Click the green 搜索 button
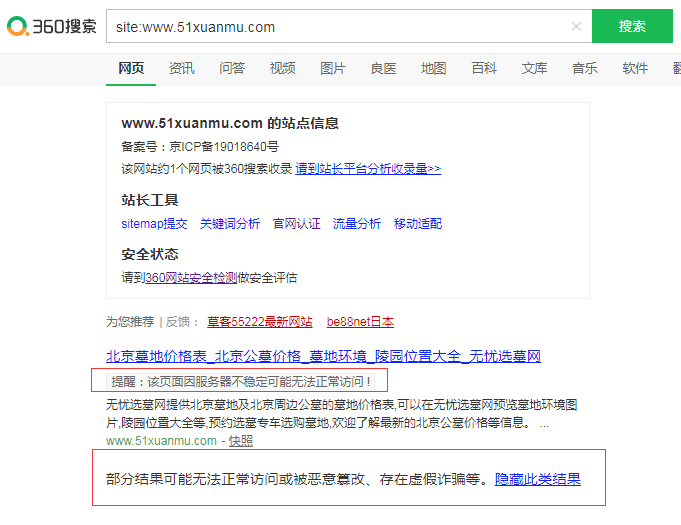The image size is (681, 525). point(632,26)
